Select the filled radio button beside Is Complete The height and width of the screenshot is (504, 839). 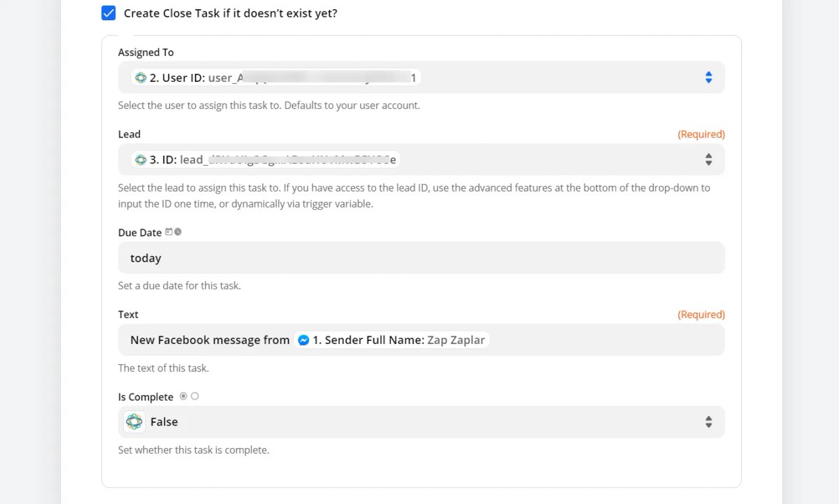tap(183, 396)
